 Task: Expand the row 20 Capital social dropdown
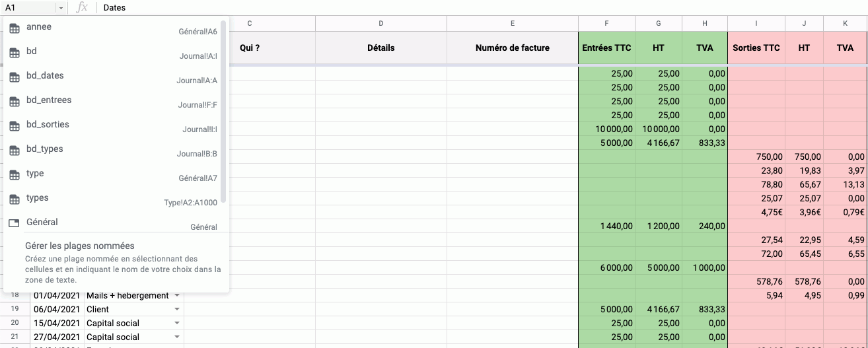177,323
